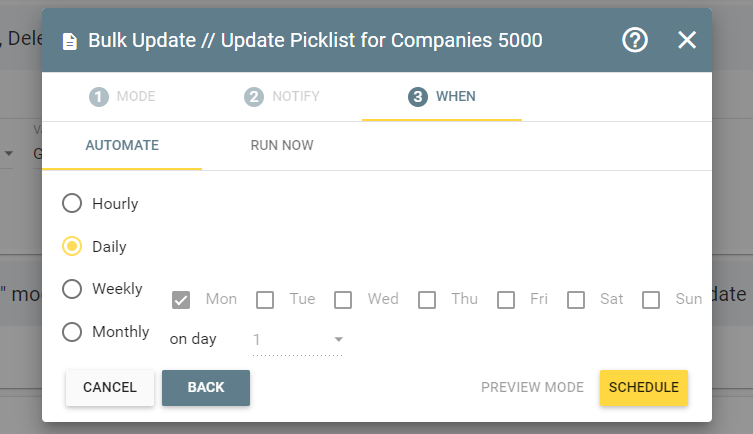Image resolution: width=753 pixels, height=434 pixels.
Task: Choose the Monthly radio option
Action: 72,332
